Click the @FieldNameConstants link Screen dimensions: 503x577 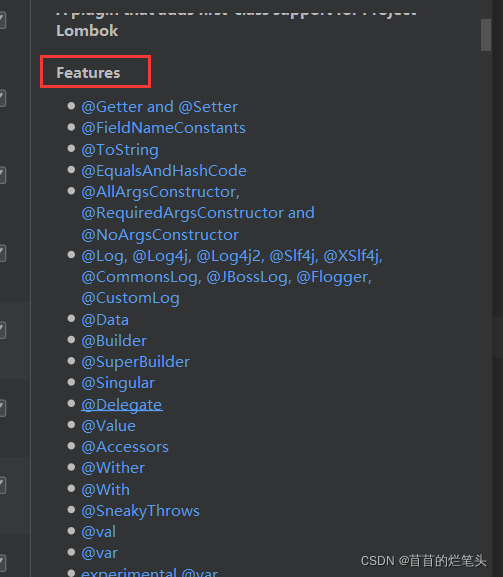pyautogui.click(x=163, y=128)
